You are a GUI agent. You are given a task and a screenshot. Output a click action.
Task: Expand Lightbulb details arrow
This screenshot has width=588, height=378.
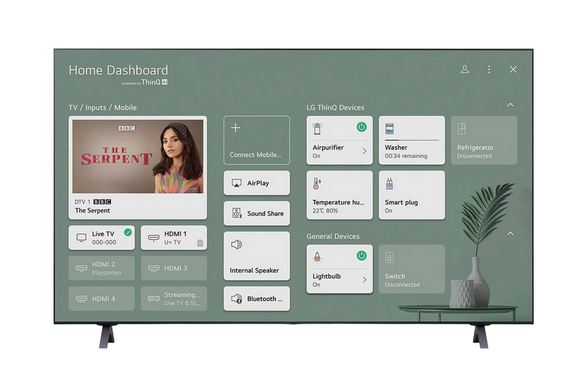tap(365, 279)
